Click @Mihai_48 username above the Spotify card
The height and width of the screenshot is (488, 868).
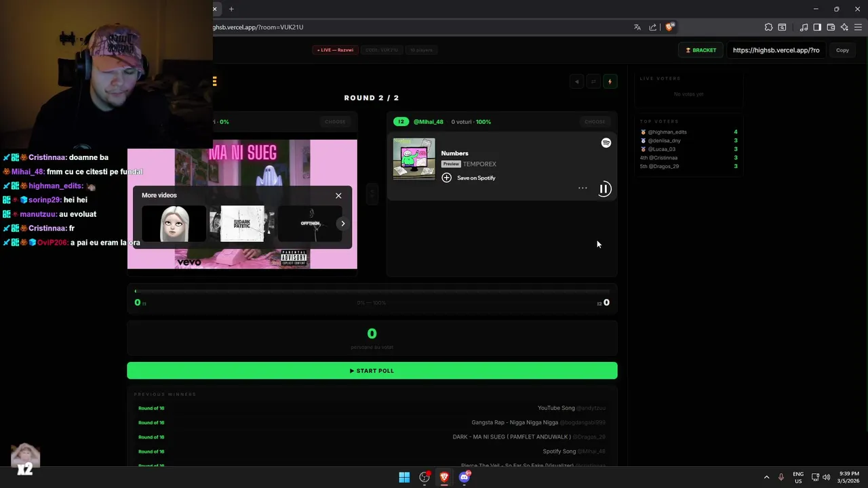[428, 122]
